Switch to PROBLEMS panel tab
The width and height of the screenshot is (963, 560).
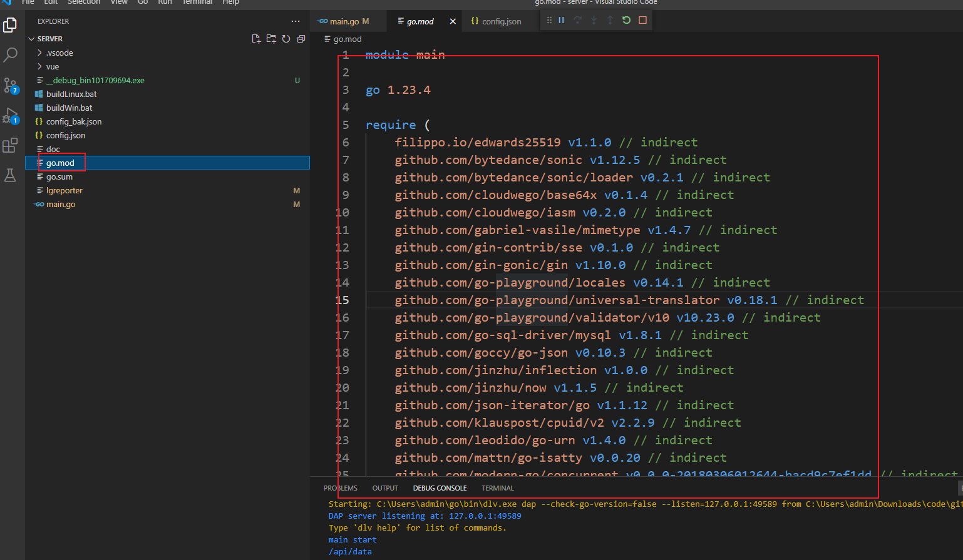coord(341,488)
